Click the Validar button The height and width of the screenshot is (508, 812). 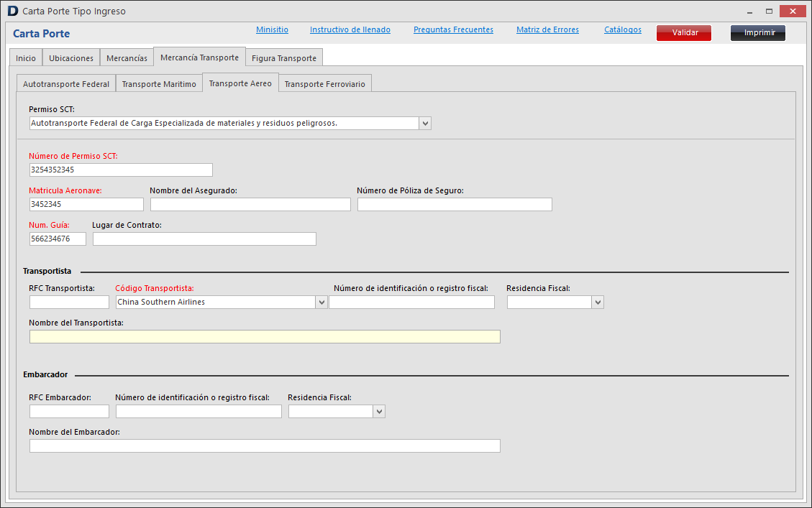point(683,33)
